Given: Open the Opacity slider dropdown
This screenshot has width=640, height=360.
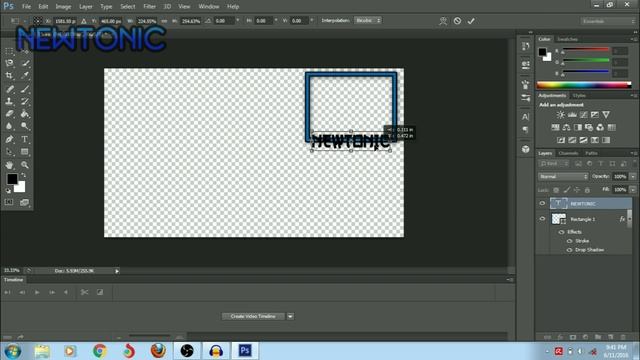Looking at the screenshot, I should [633, 176].
